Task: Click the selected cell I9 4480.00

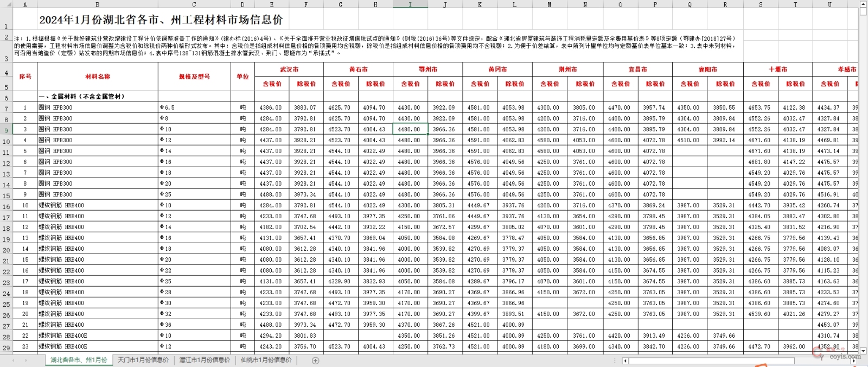Action: (410, 129)
